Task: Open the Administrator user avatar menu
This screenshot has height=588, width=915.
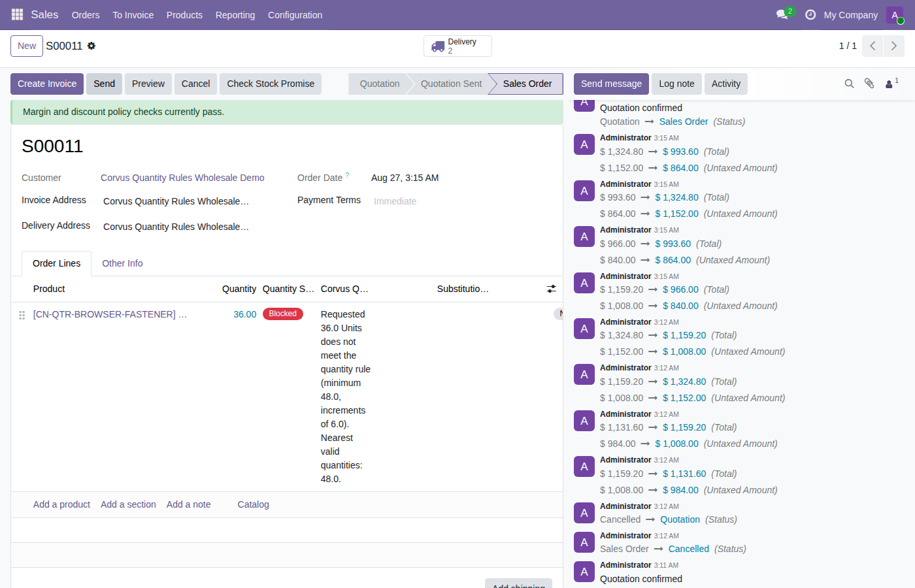Action: [895, 15]
